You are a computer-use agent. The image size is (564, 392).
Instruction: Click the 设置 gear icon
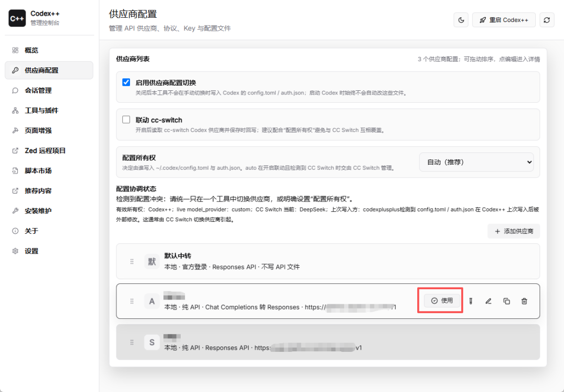pyautogui.click(x=15, y=251)
